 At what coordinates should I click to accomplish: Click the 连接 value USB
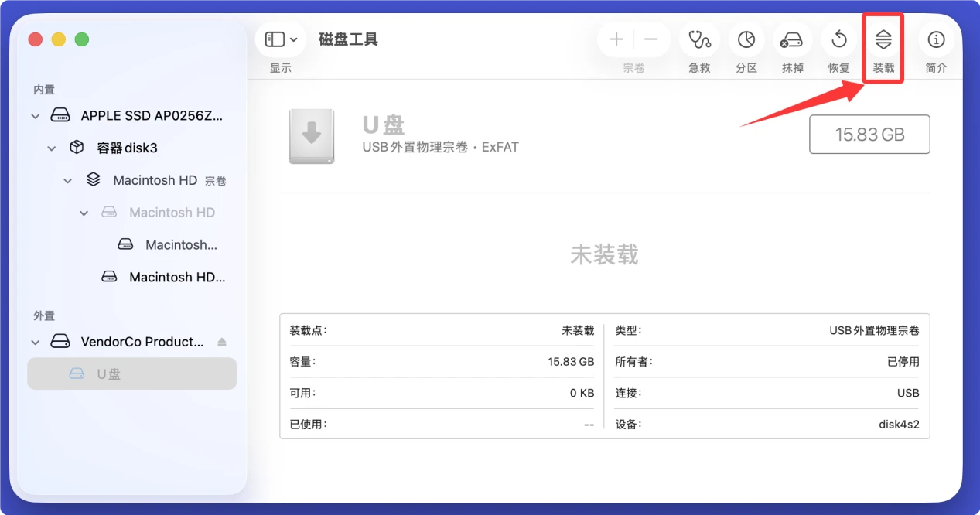908,393
